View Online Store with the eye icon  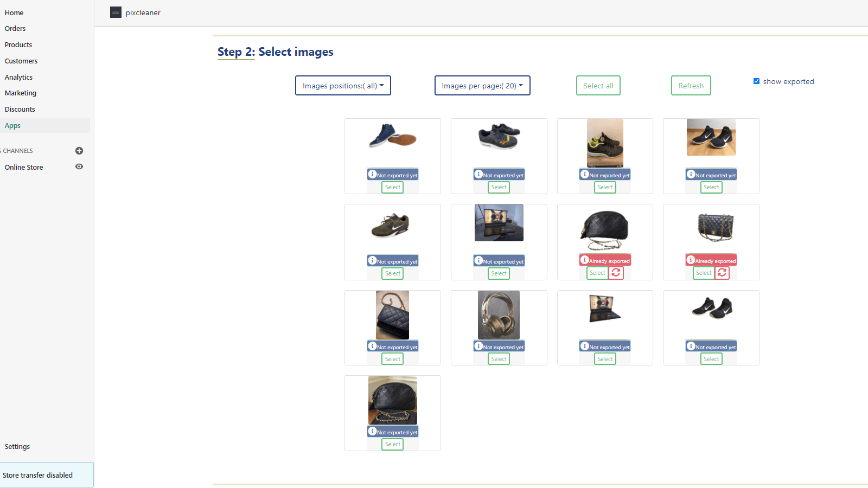[79, 166]
